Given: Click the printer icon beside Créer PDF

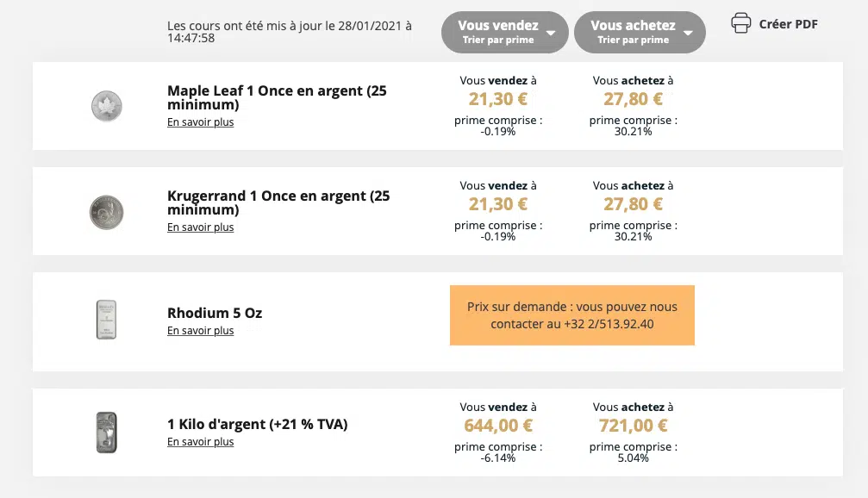Looking at the screenshot, I should [740, 23].
